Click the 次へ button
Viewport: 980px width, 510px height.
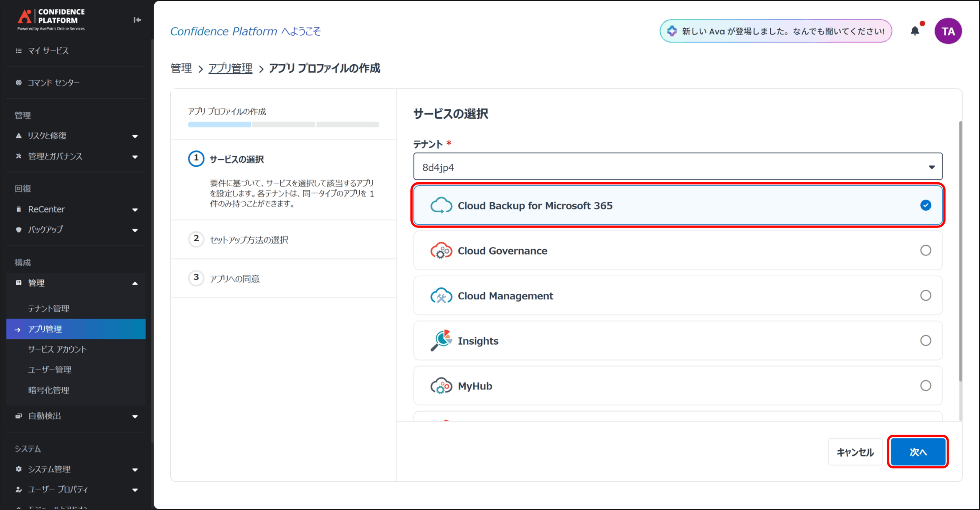click(x=918, y=452)
